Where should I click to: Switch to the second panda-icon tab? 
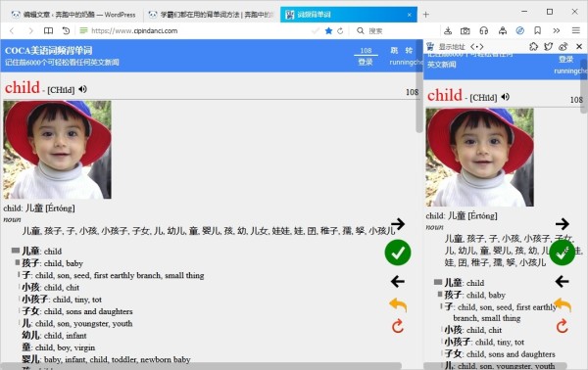click(211, 15)
